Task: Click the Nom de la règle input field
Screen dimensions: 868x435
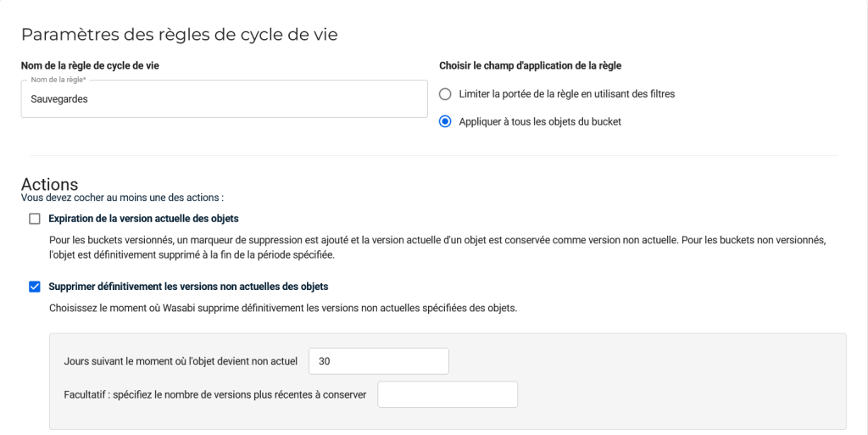Action: (224, 99)
